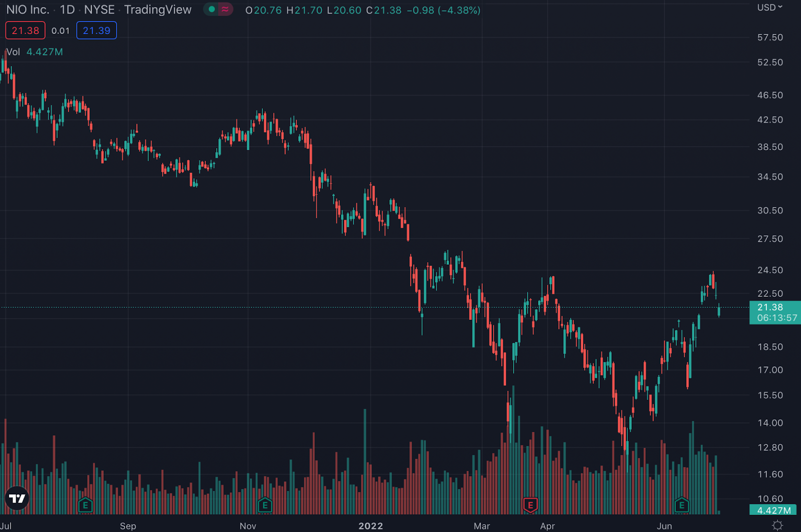The image size is (801, 532).
Task: Open the TradingView logo at chart corner
Action: click(x=17, y=498)
